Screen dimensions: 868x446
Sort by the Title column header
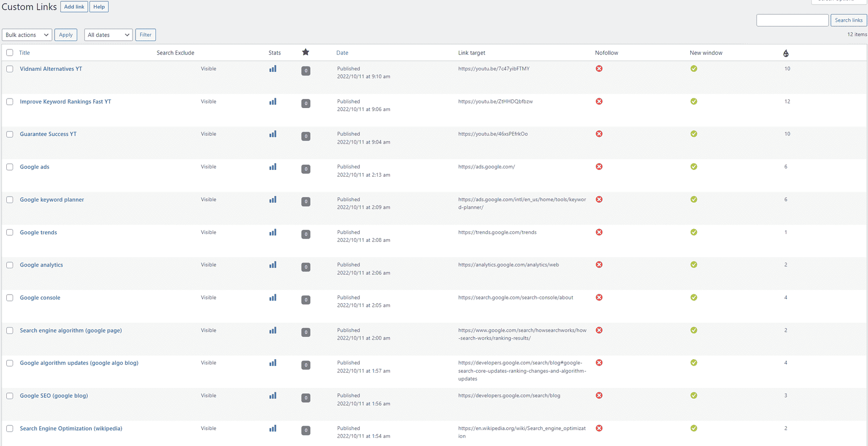click(24, 52)
